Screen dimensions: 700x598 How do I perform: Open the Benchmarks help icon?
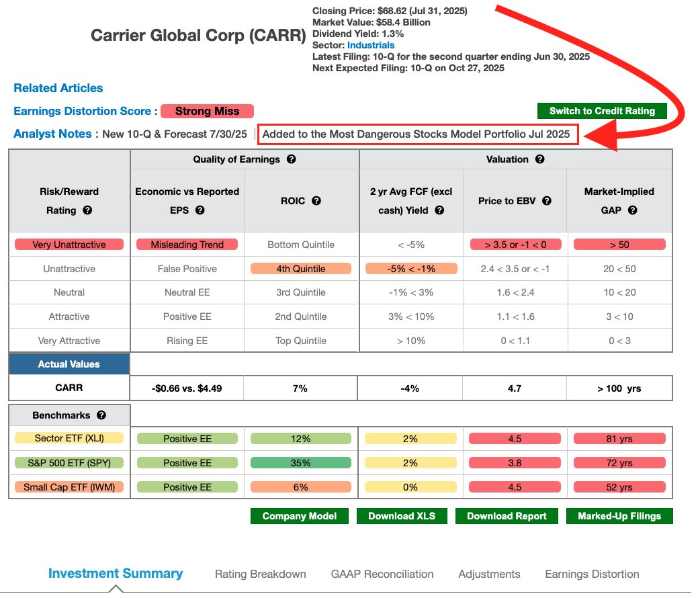point(101,415)
